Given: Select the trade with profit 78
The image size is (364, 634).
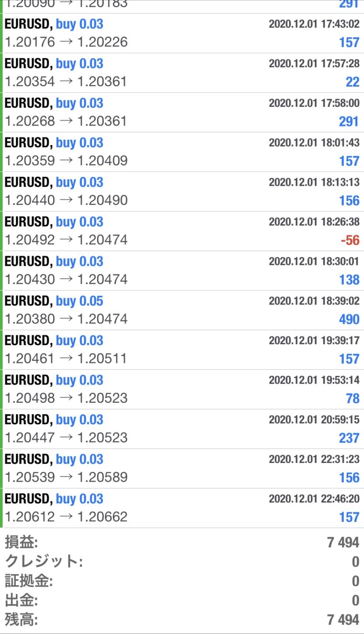Looking at the screenshot, I should pyautogui.click(x=182, y=389).
